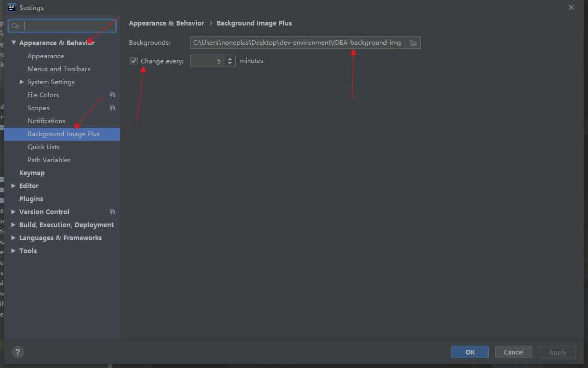Select the Editor category label
Image resolution: width=588 pixels, height=368 pixels.
[29, 186]
